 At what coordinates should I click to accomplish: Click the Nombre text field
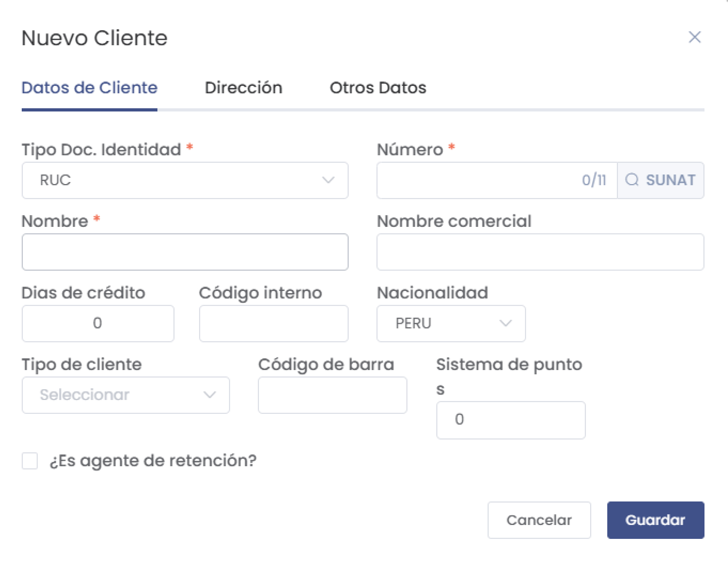point(185,252)
